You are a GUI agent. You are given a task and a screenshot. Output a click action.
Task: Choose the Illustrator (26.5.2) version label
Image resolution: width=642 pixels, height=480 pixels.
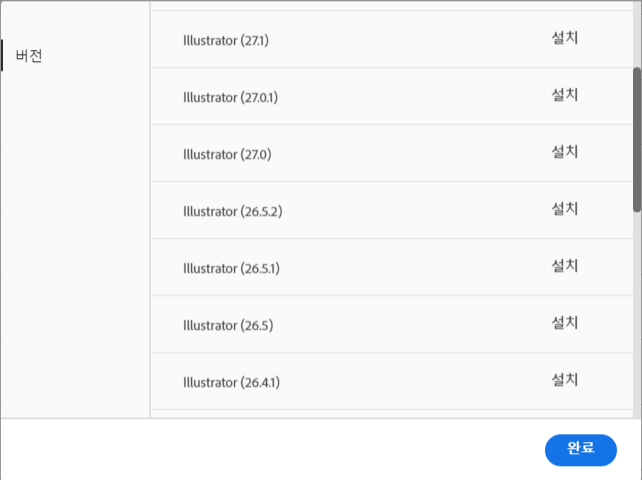[x=233, y=212]
